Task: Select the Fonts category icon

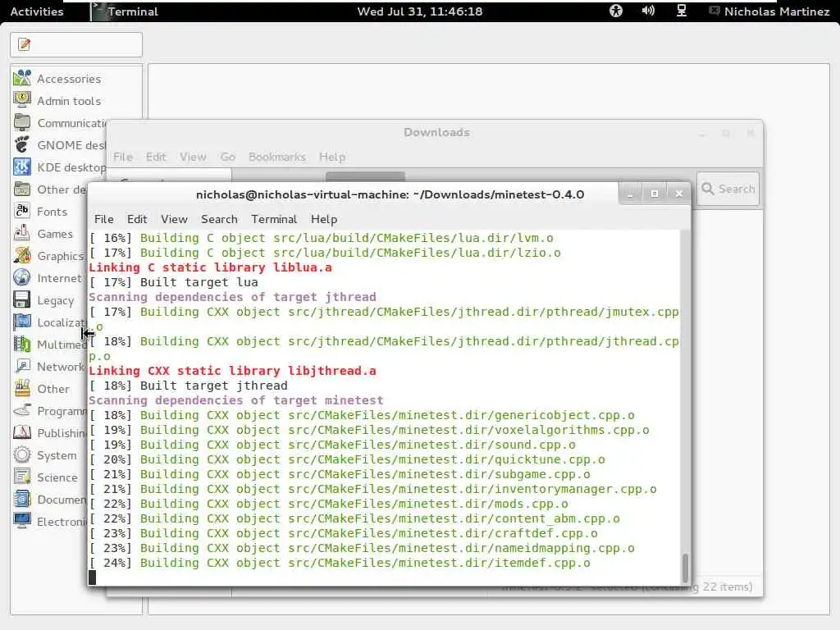Action: 22,211
